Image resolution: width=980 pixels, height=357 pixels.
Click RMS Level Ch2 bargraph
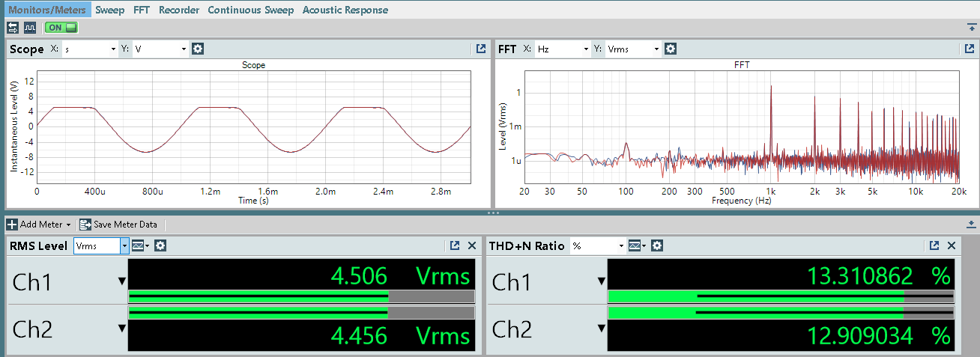click(x=302, y=312)
